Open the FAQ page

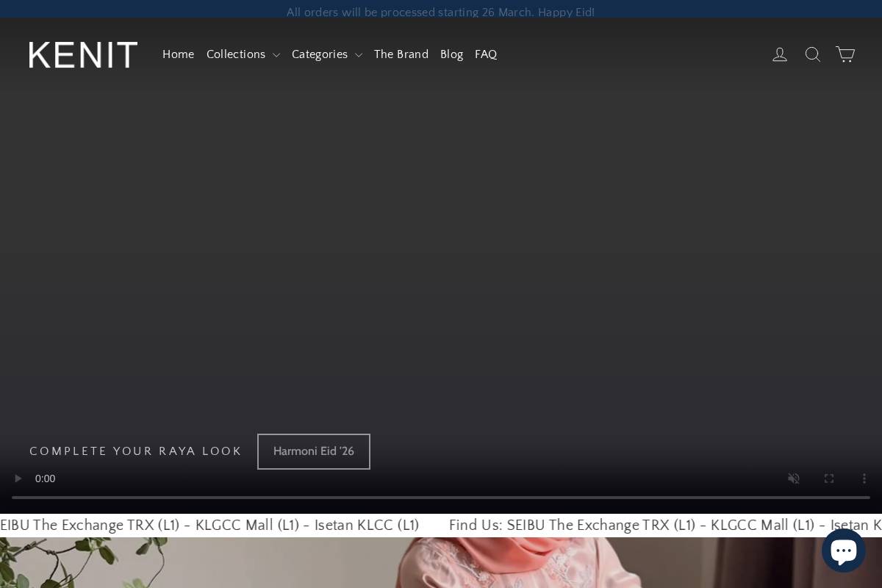(x=486, y=54)
